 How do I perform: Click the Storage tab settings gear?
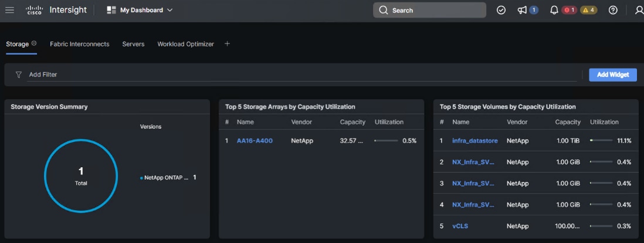tap(34, 43)
